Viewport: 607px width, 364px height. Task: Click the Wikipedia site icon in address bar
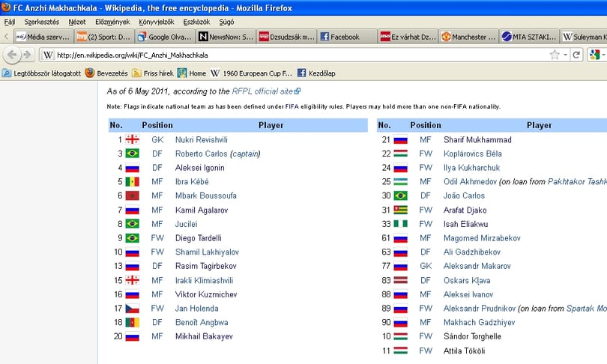pyautogui.click(x=48, y=55)
